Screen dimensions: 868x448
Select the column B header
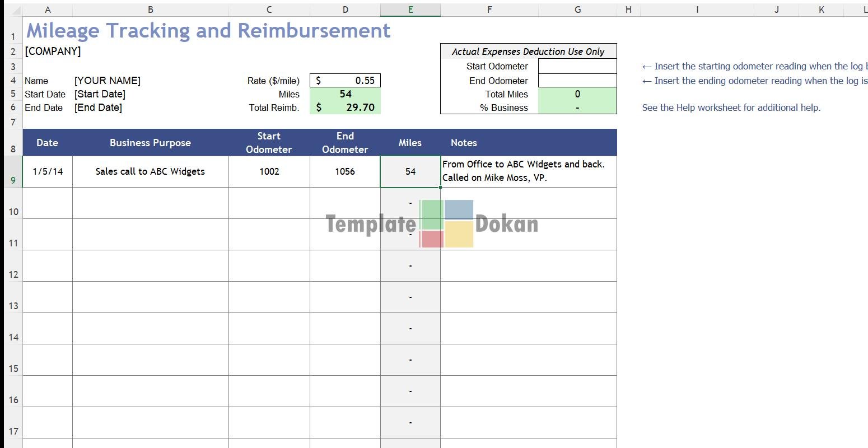[x=150, y=10]
